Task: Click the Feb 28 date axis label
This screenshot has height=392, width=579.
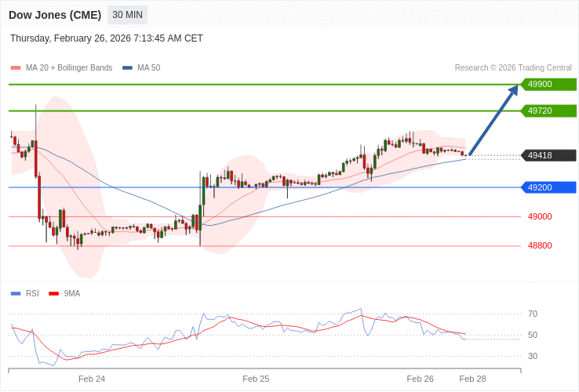Action: click(472, 379)
